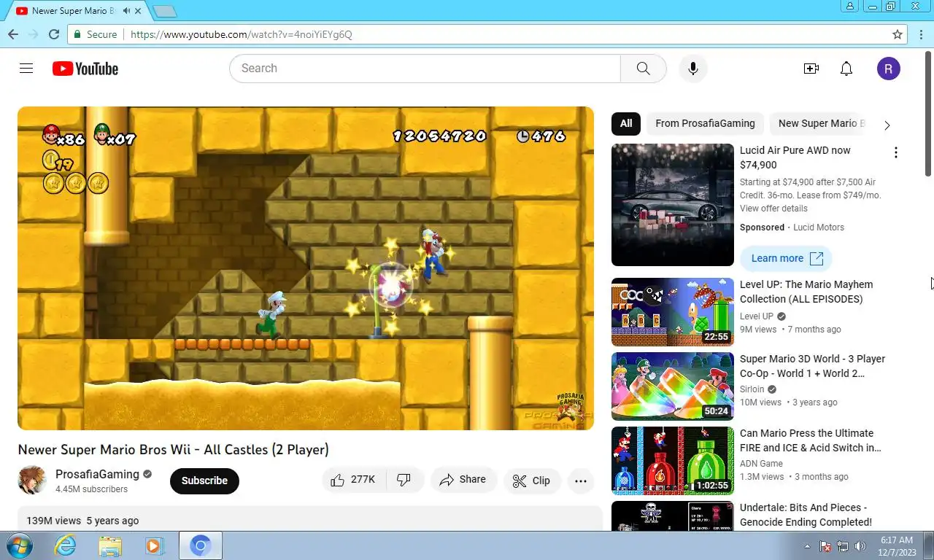This screenshot has width=934, height=560.
Task: Select the All filter chip
Action: (626, 123)
